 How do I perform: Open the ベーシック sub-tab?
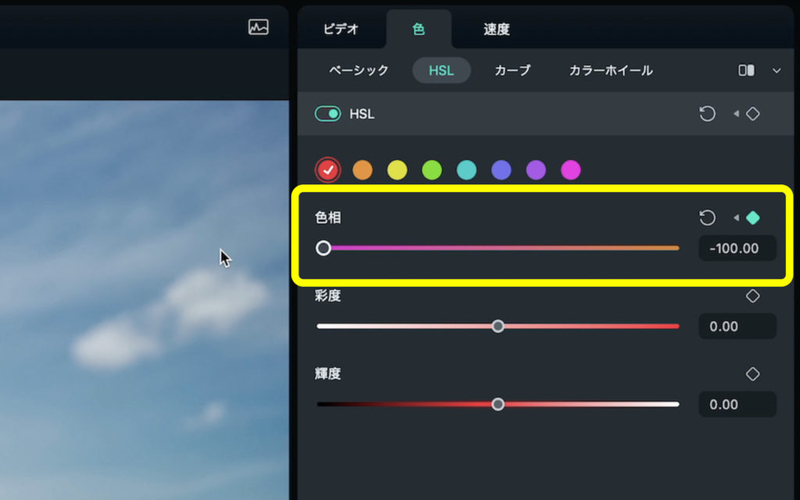click(x=359, y=70)
